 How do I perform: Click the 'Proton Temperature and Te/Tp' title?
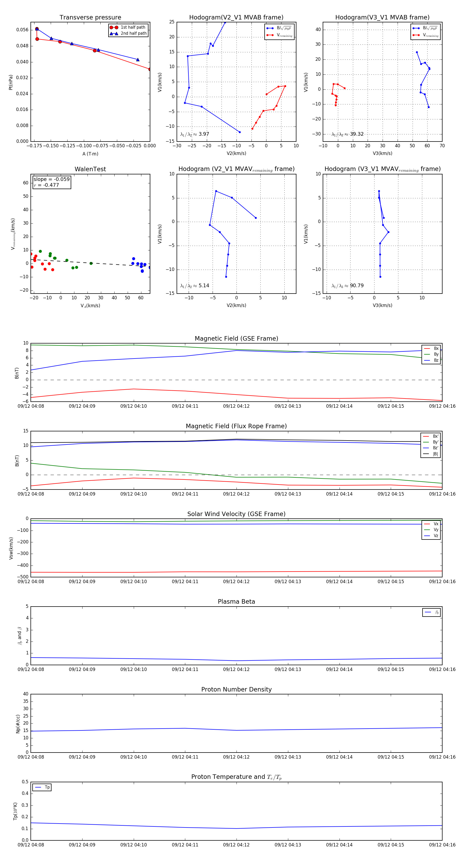pyautogui.click(x=236, y=777)
